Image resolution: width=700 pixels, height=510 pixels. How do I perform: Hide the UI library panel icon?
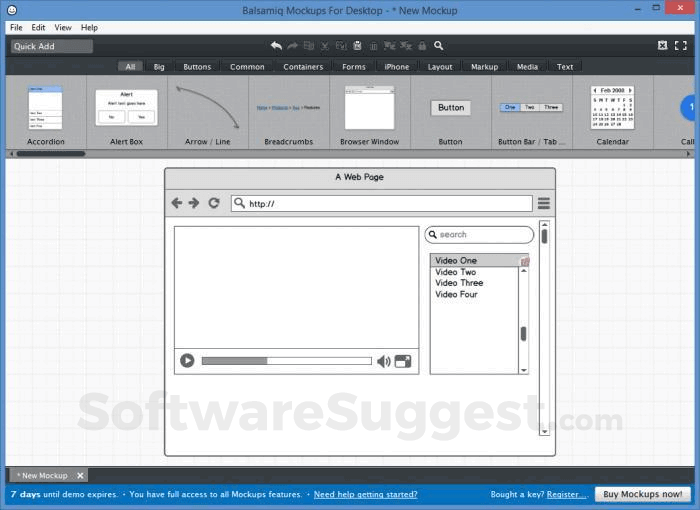click(x=662, y=45)
